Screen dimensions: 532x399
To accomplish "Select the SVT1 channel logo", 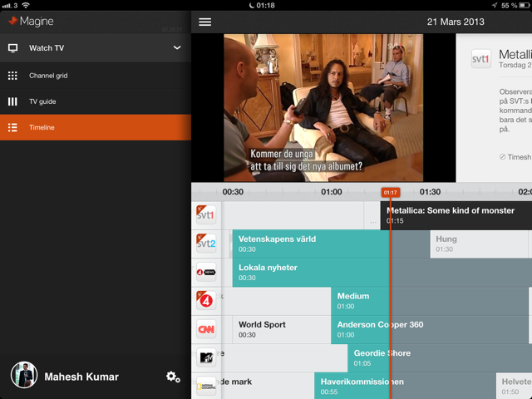I will [206, 214].
